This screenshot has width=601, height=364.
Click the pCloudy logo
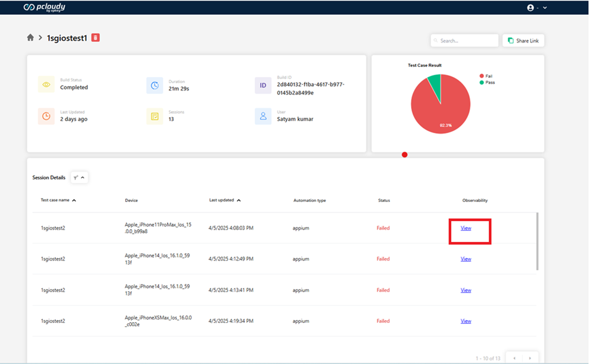44,7
